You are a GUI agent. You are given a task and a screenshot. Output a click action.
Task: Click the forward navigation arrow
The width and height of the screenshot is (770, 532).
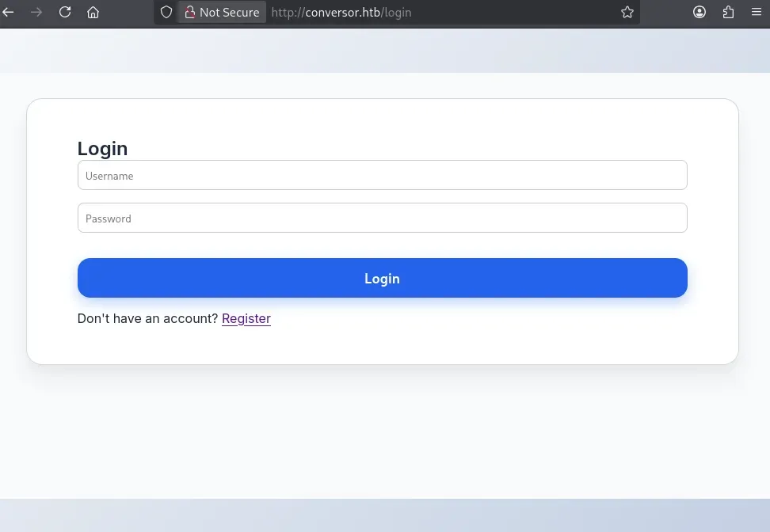pyautogui.click(x=36, y=12)
